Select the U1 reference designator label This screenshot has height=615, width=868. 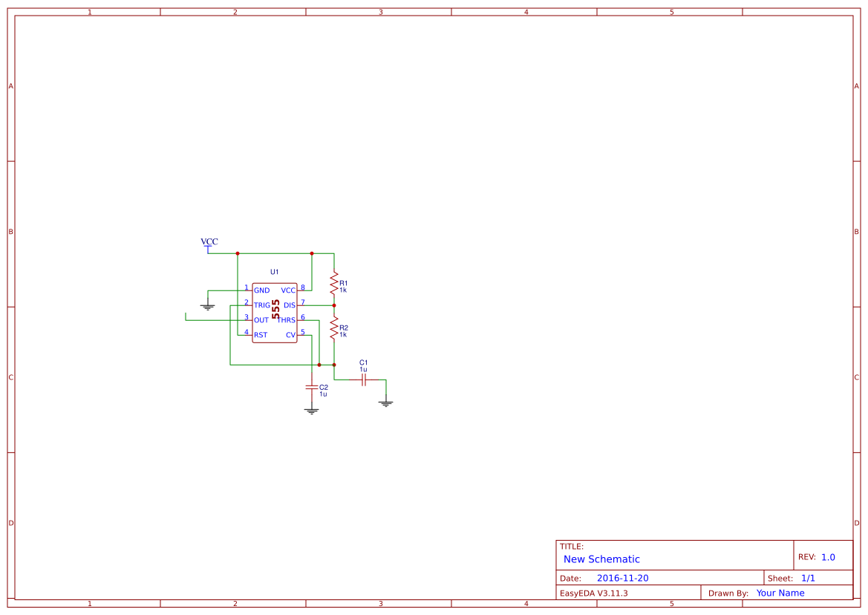[275, 271]
